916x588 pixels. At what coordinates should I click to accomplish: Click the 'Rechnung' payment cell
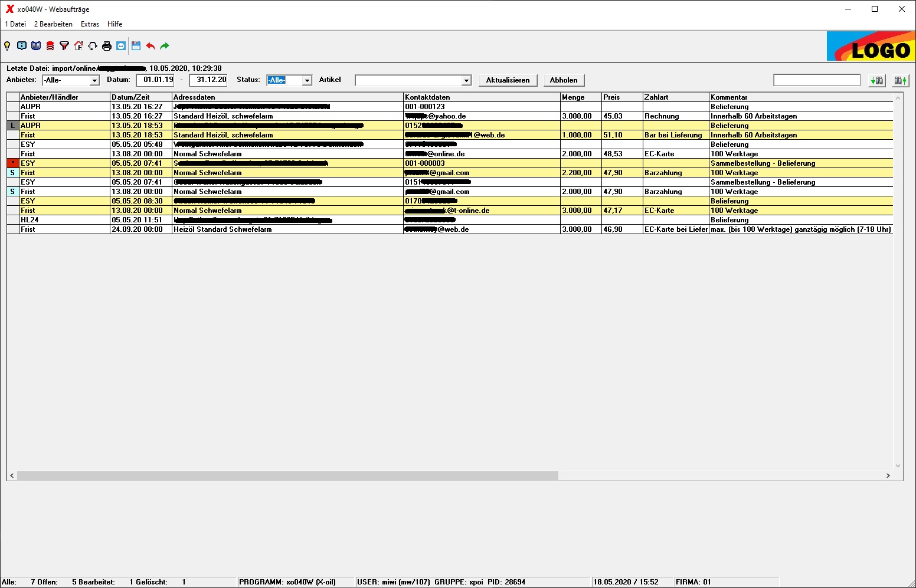click(x=676, y=116)
